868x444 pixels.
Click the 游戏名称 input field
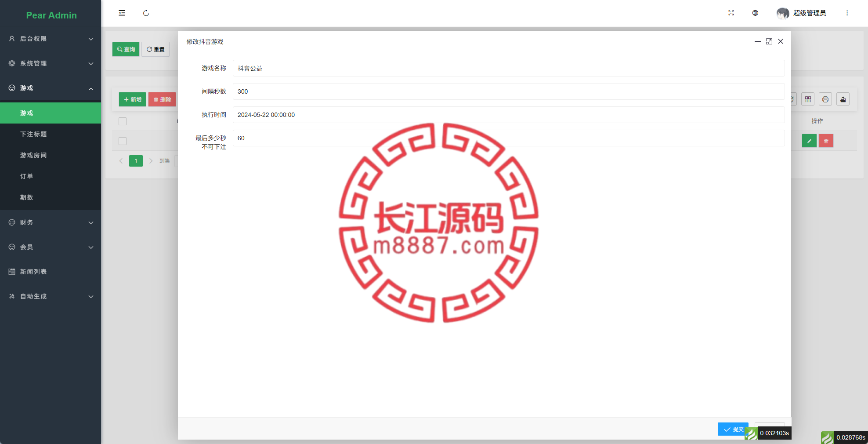[509, 68]
